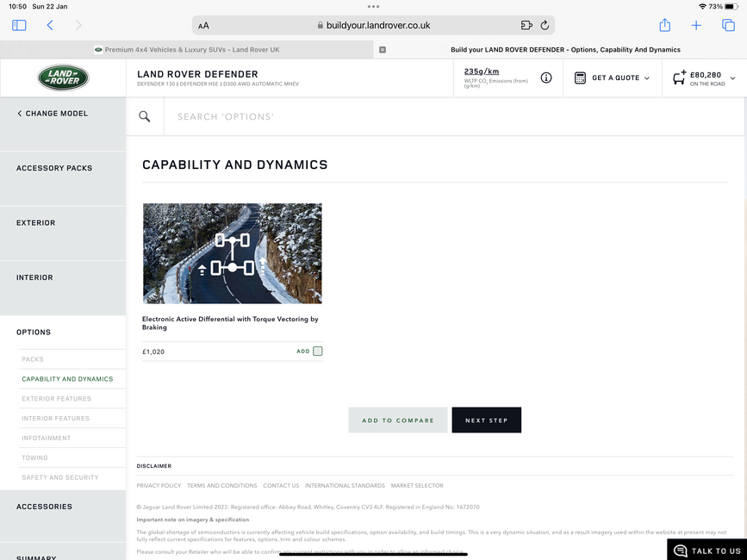Tap the battery status indicator
Image resolution: width=747 pixels, height=560 pixels.
tap(731, 7)
